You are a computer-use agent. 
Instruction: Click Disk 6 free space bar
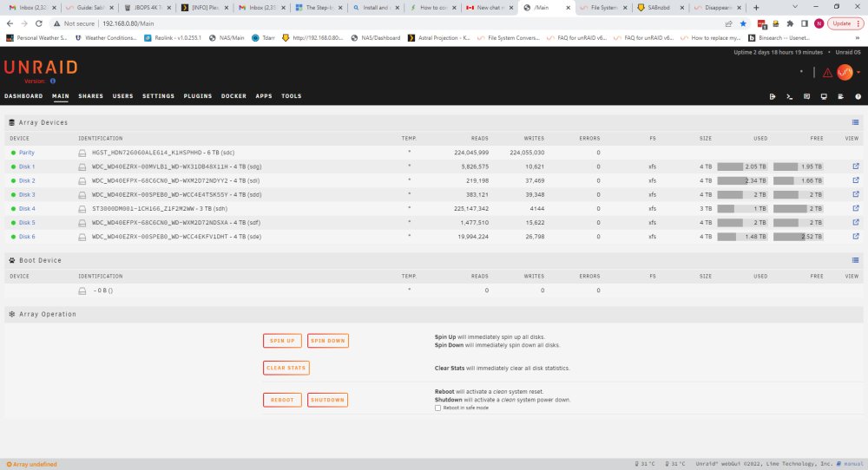click(799, 237)
